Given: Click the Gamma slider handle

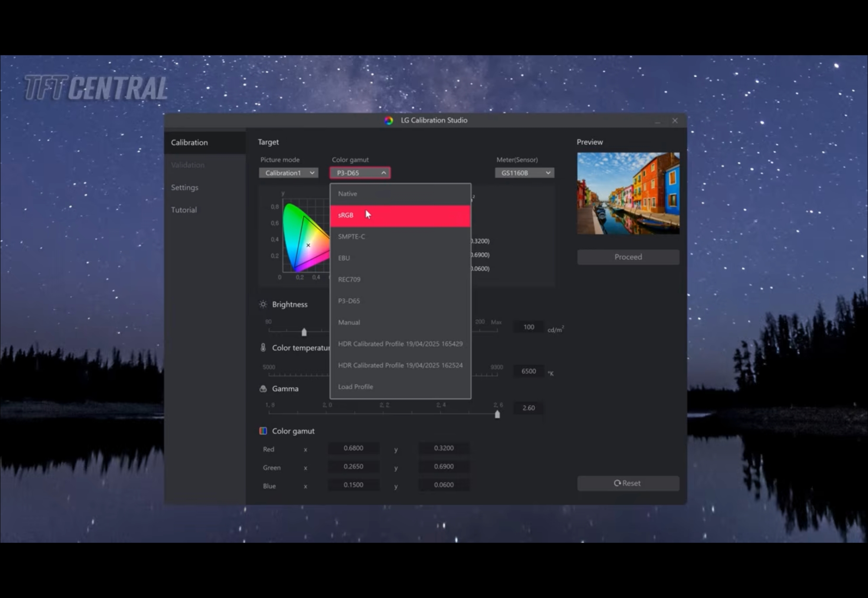Looking at the screenshot, I should 497,415.
